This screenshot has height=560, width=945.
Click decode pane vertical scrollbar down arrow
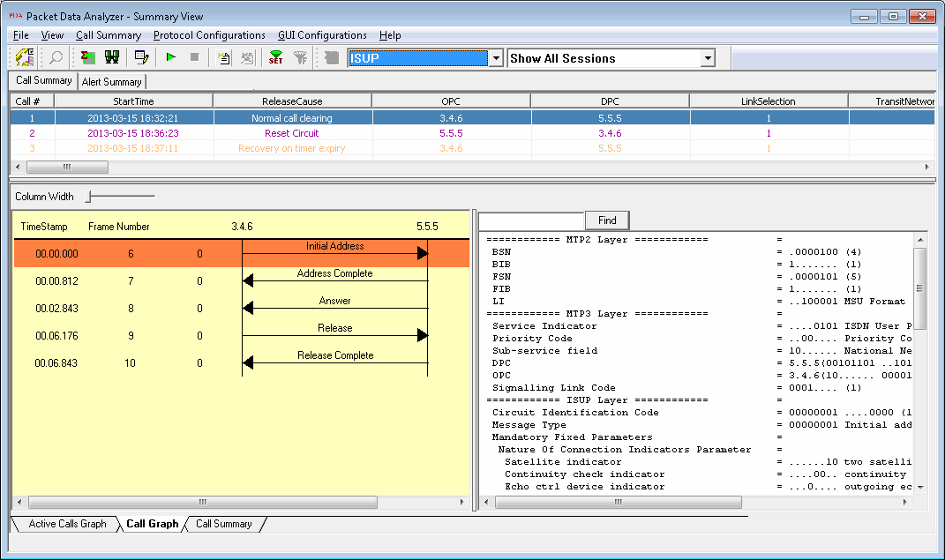click(x=920, y=487)
